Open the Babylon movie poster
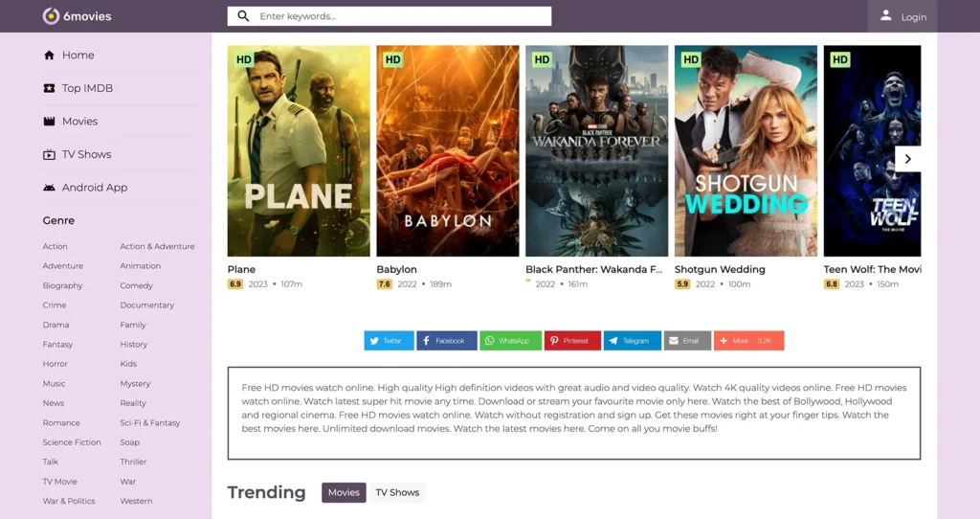The image size is (980, 519). [448, 150]
